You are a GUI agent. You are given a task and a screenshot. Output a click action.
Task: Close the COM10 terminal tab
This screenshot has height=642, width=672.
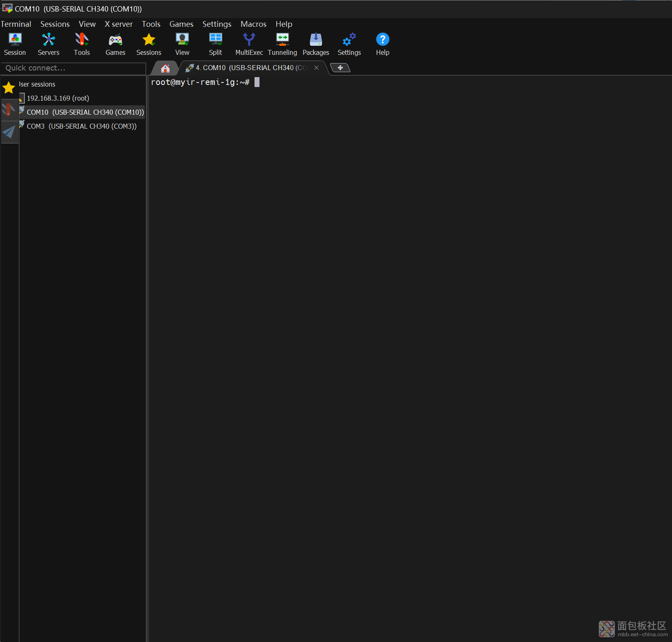[316, 68]
